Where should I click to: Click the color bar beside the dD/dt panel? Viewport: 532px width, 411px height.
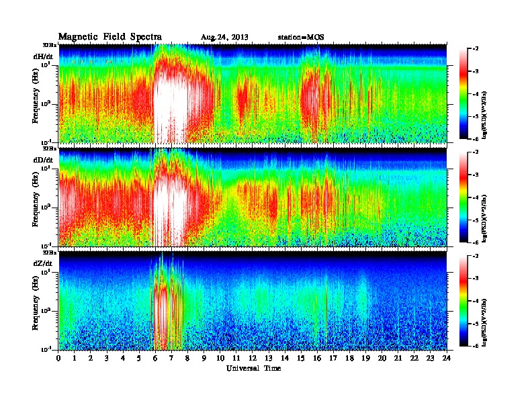463,197
